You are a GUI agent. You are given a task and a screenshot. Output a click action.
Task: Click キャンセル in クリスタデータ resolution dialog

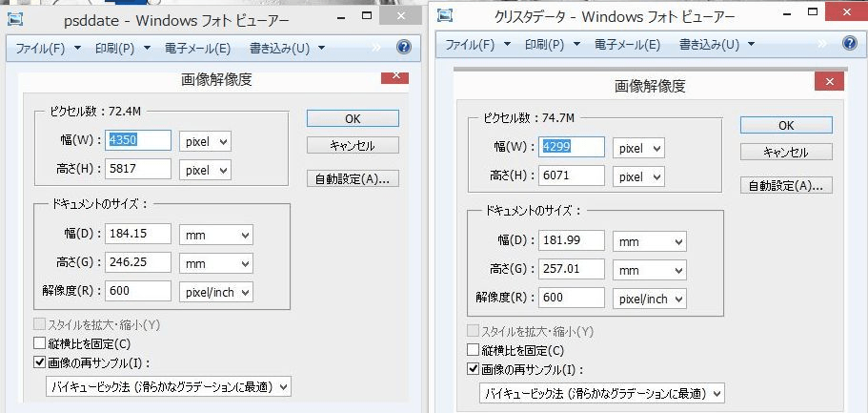(x=786, y=152)
